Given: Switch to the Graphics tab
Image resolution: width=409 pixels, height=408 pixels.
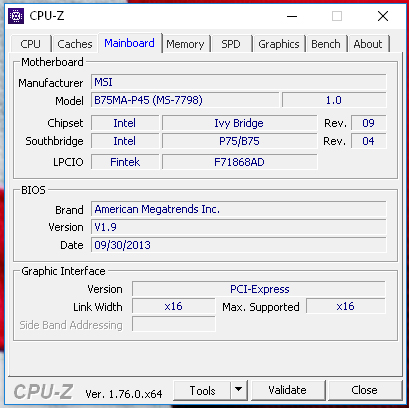Looking at the screenshot, I should pyautogui.click(x=279, y=44).
